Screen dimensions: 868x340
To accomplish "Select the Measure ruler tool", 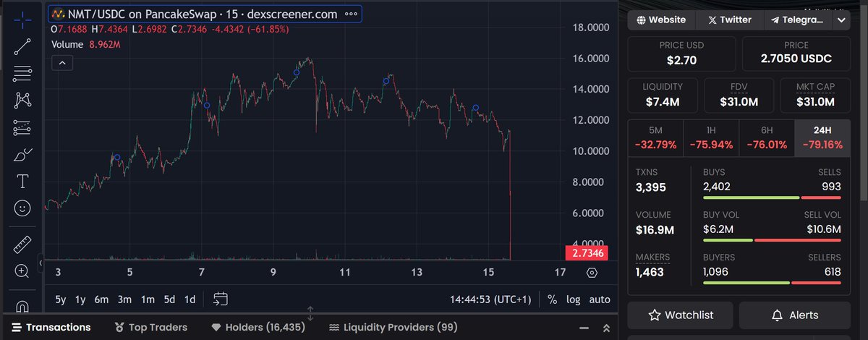I will pos(22,245).
